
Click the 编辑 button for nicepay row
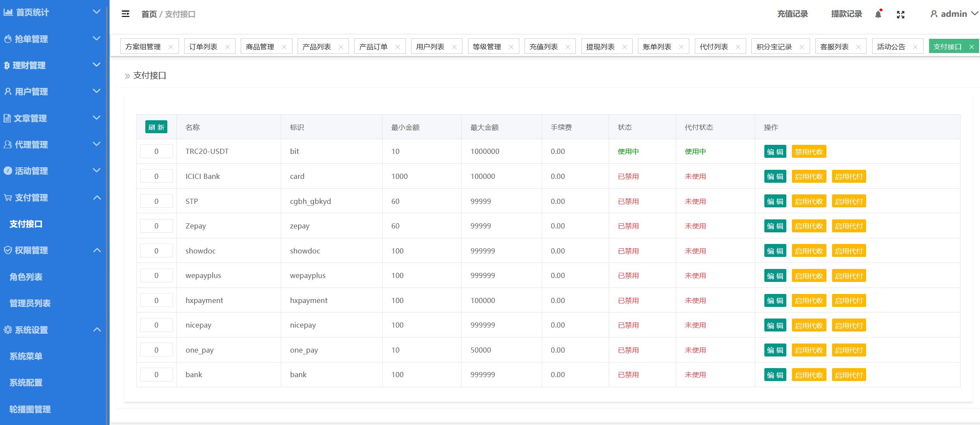(x=775, y=325)
